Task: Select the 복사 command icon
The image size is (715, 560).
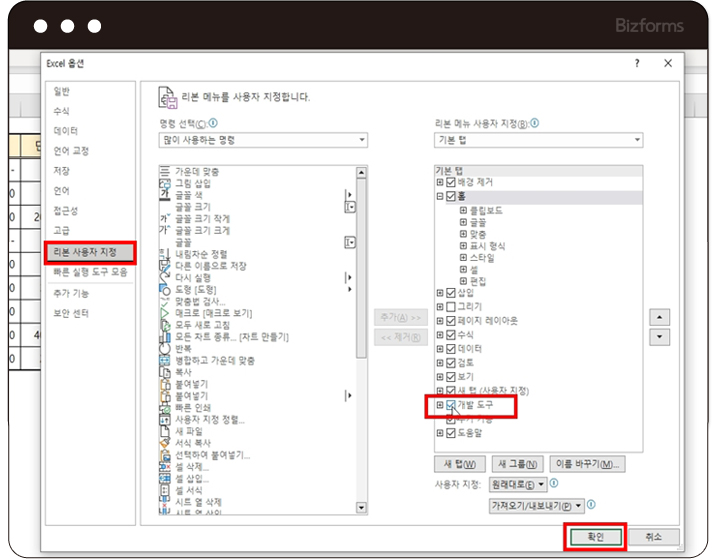Action: point(165,373)
